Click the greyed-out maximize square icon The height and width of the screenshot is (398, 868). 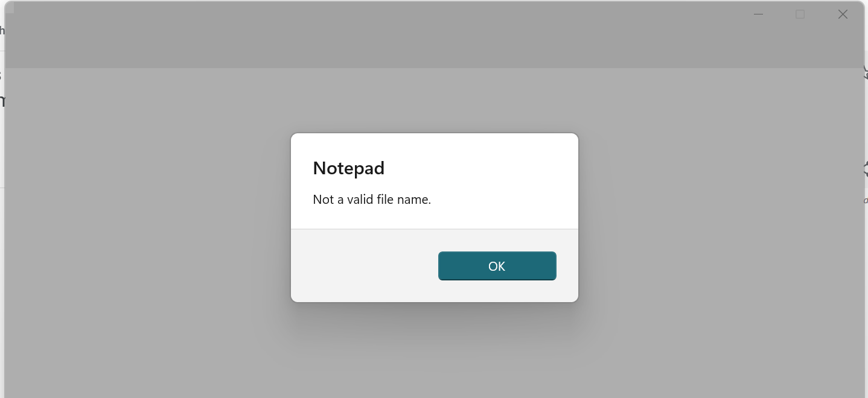tap(800, 14)
